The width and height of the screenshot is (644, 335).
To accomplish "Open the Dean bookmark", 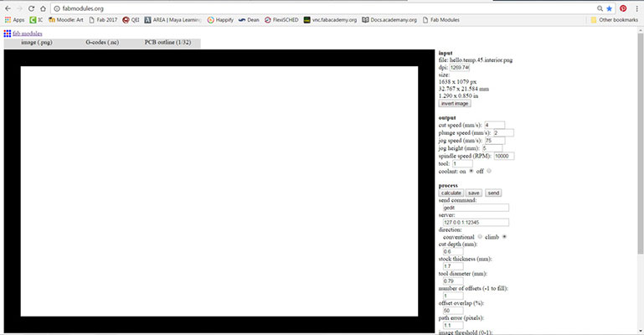I will pos(249,20).
